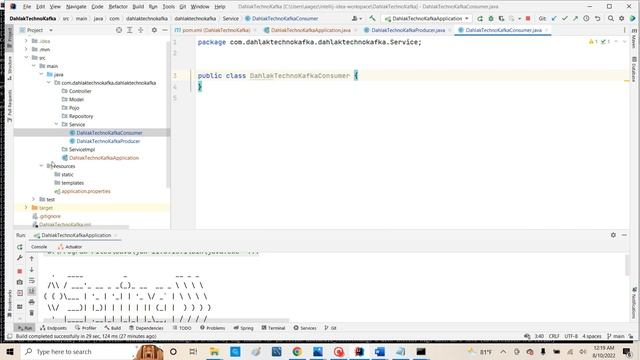This screenshot has width=640, height=360.
Task: Click the Build project hammer icon
Action: [x=372, y=18]
